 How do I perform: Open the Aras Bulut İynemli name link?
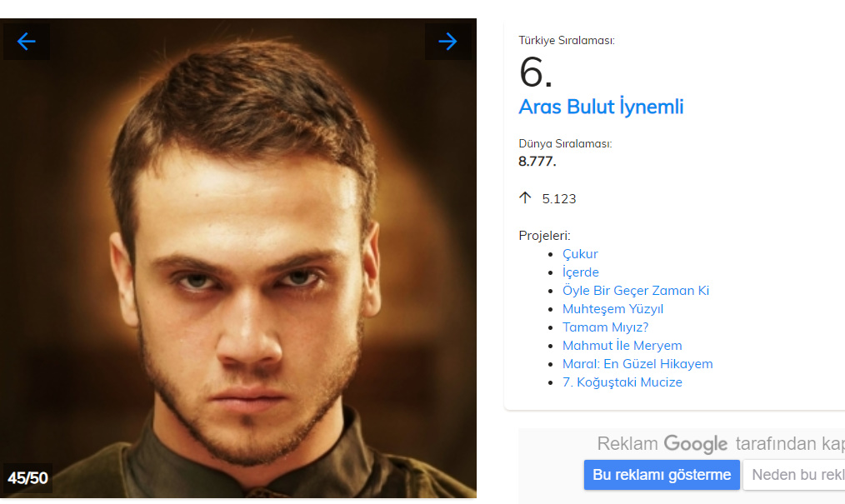pos(601,107)
